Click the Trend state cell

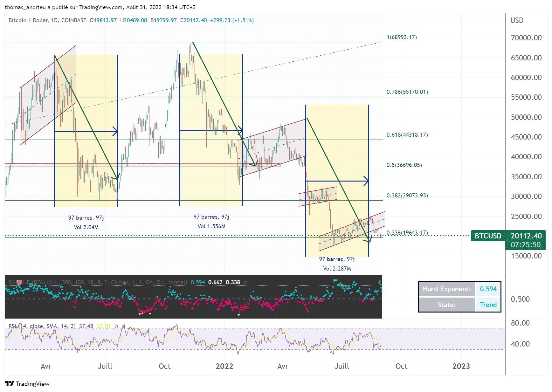488,305
